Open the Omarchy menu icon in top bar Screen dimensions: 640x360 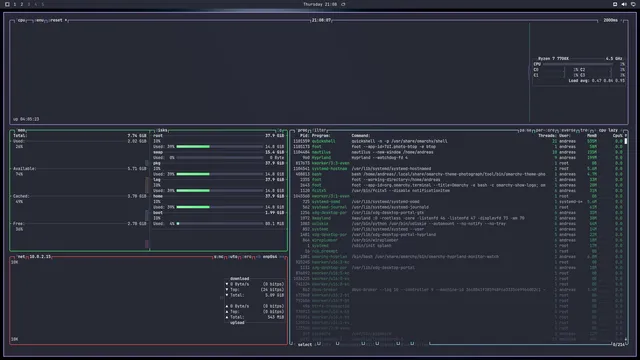(x=7, y=4)
